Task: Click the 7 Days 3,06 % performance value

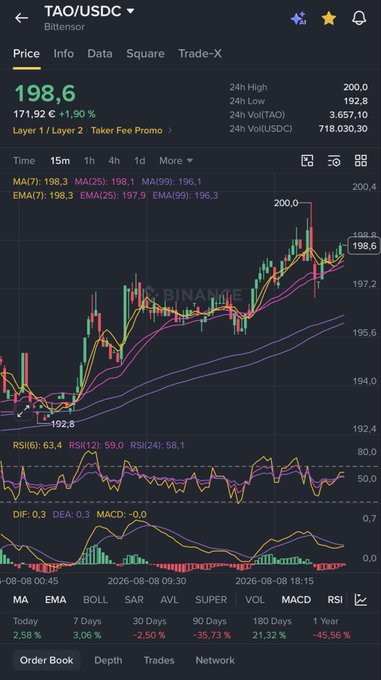Action: point(87,635)
